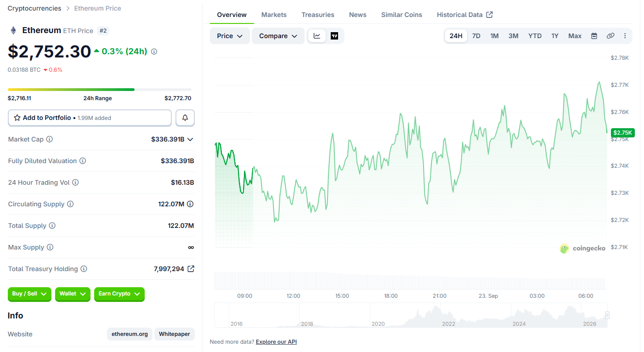Open the Overview tab
The height and width of the screenshot is (352, 644).
tap(232, 15)
